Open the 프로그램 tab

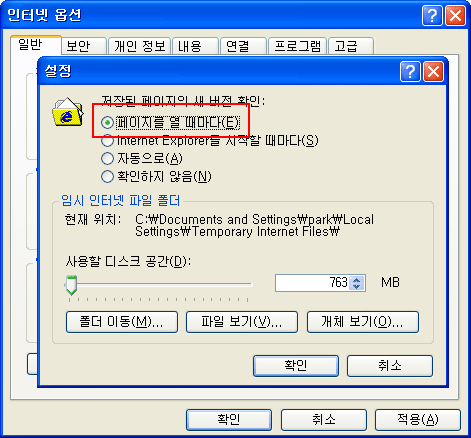coord(297,46)
